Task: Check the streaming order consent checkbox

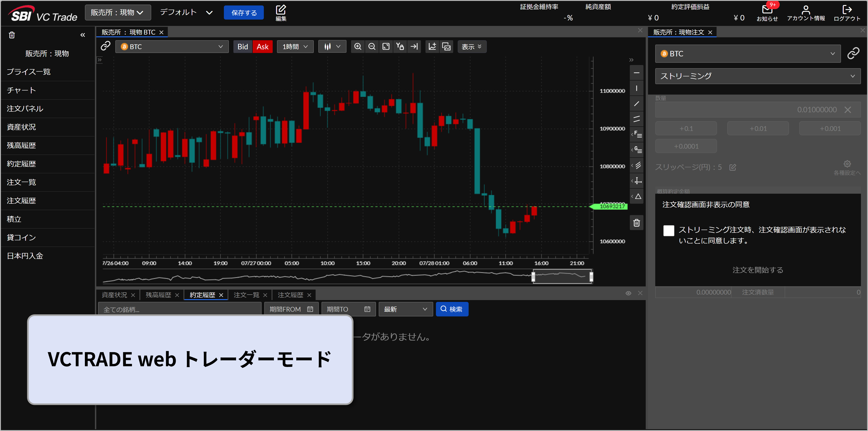Action: point(668,230)
